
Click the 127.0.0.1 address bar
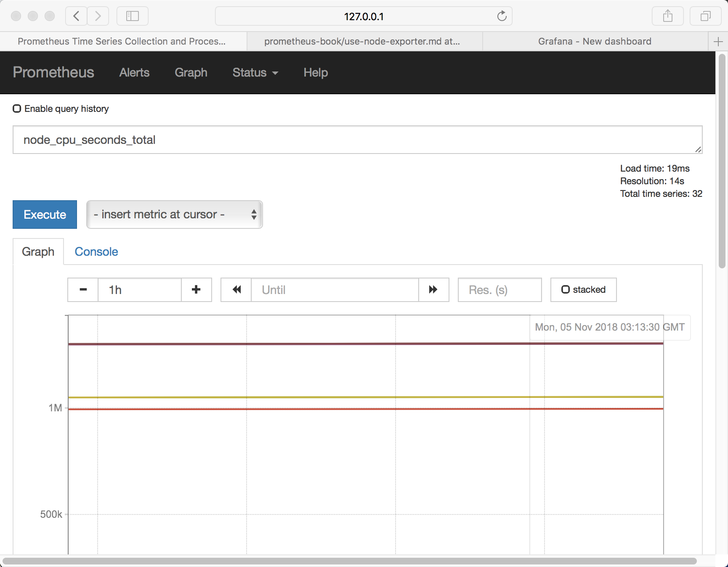pyautogui.click(x=364, y=16)
